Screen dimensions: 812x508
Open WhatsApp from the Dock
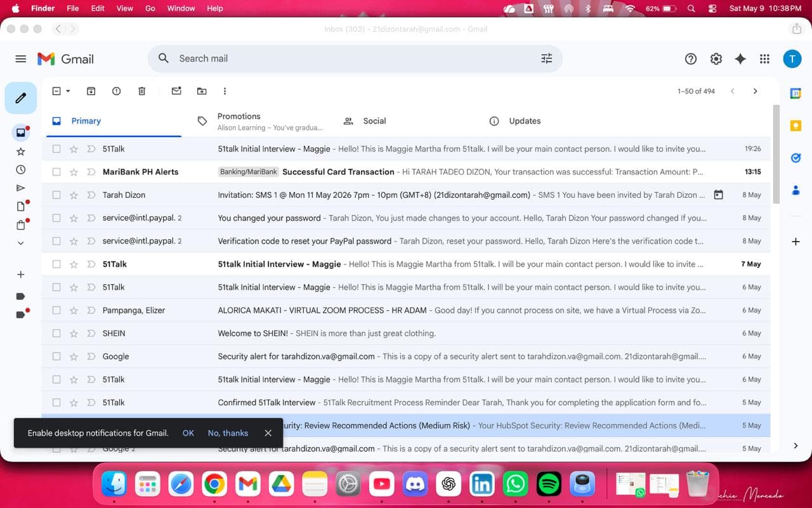click(x=515, y=485)
